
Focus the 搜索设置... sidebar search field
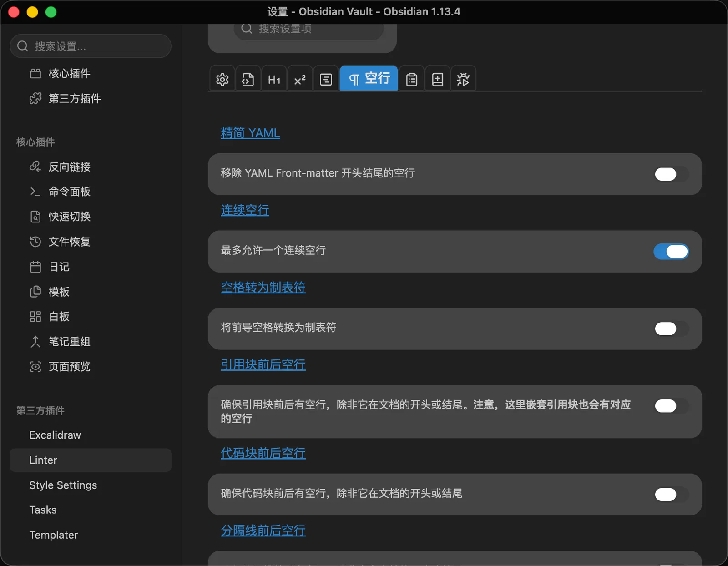pyautogui.click(x=91, y=46)
